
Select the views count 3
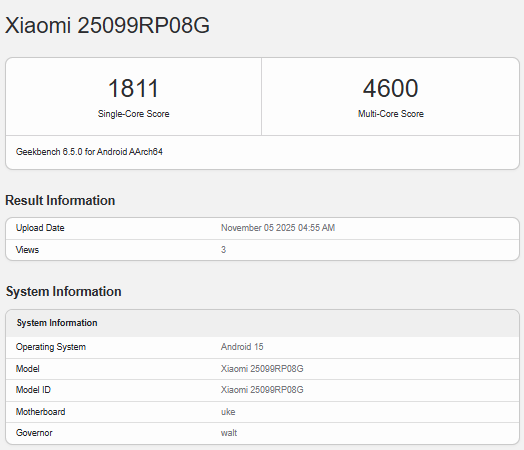[223, 250]
